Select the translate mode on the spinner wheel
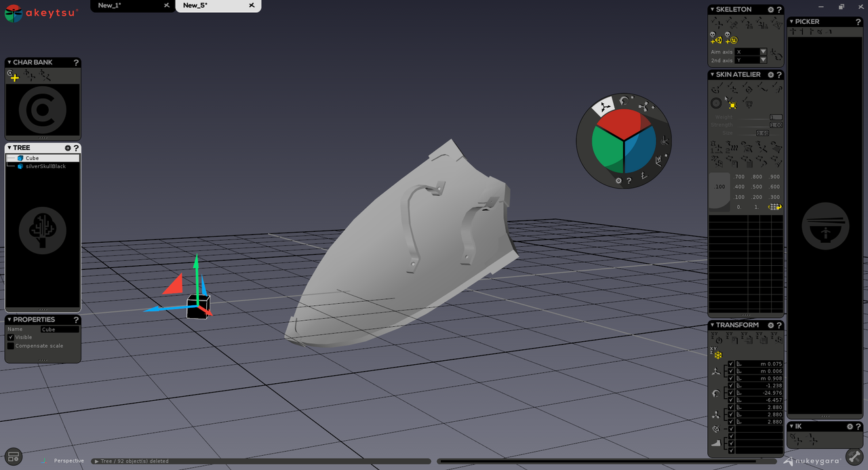This screenshot has width=868, height=470. pyautogui.click(x=603, y=106)
